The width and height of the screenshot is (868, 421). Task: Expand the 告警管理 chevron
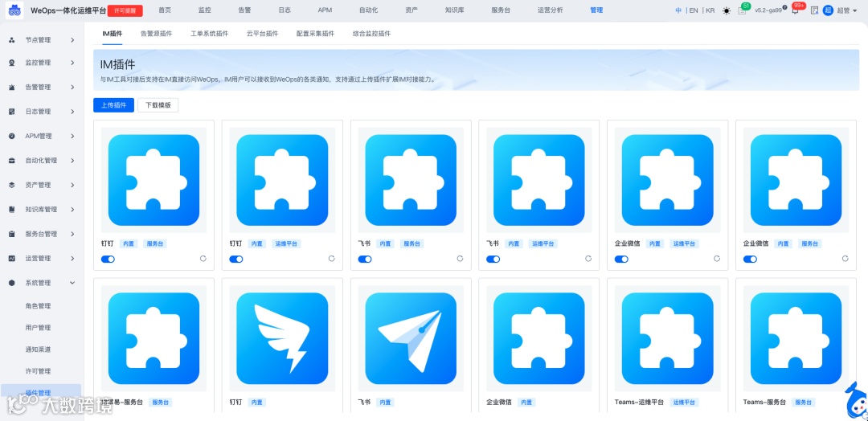click(72, 88)
